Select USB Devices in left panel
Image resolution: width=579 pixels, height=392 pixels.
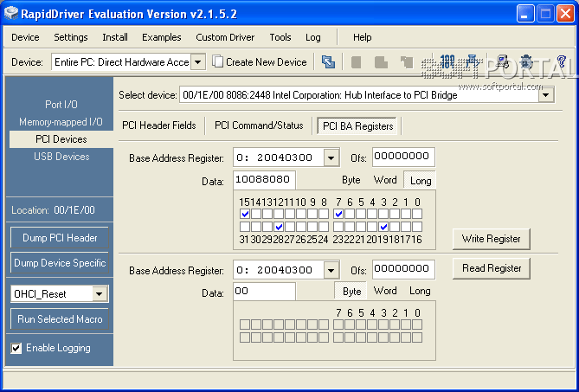coord(61,157)
